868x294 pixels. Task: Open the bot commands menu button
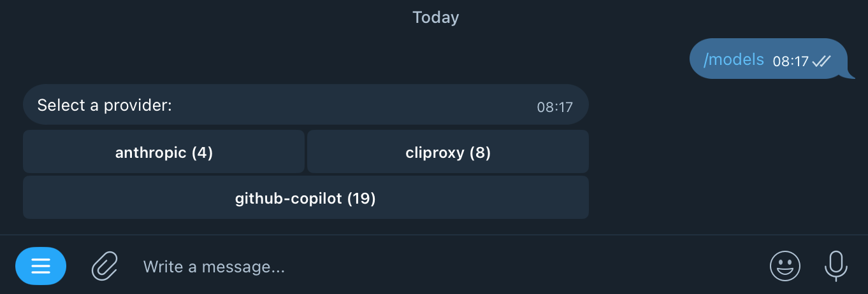click(41, 266)
